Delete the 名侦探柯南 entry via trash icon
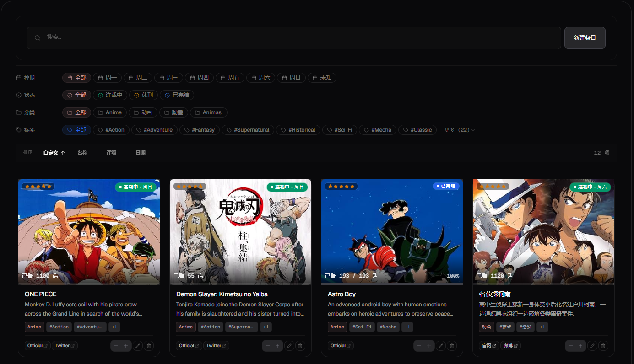 click(x=603, y=346)
